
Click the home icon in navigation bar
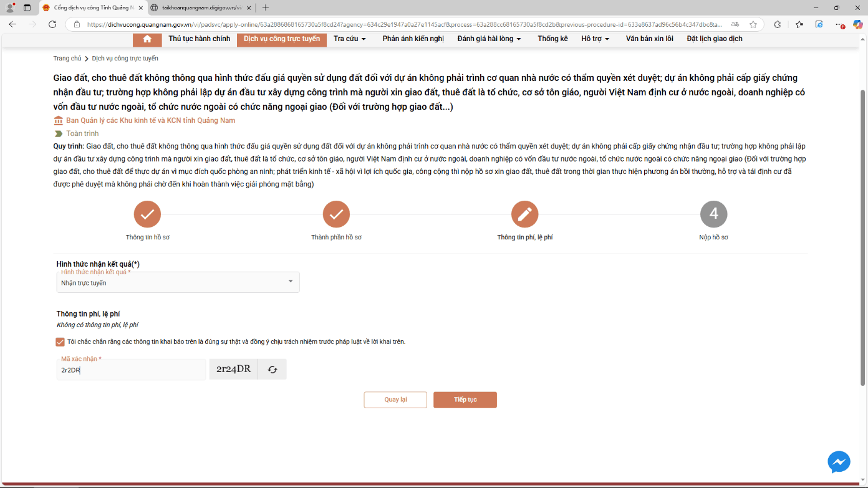(147, 39)
